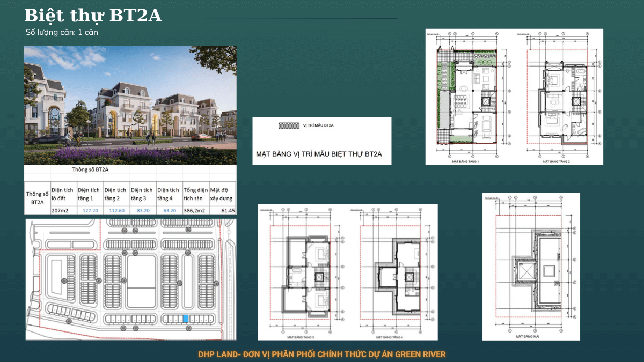Click the Mặt bằng mái roof plan
Image resolution: width=644 pixels, height=362 pixels.
click(531, 267)
